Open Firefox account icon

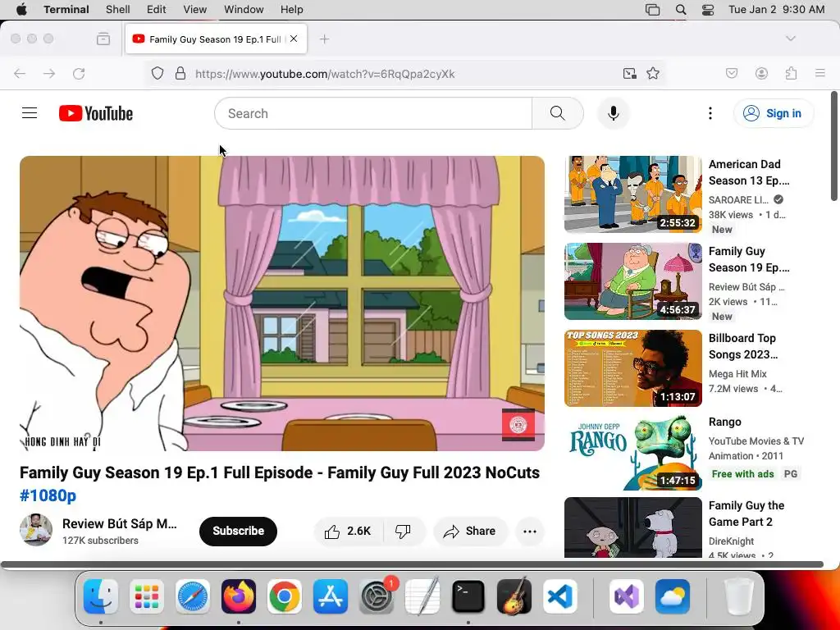click(761, 73)
